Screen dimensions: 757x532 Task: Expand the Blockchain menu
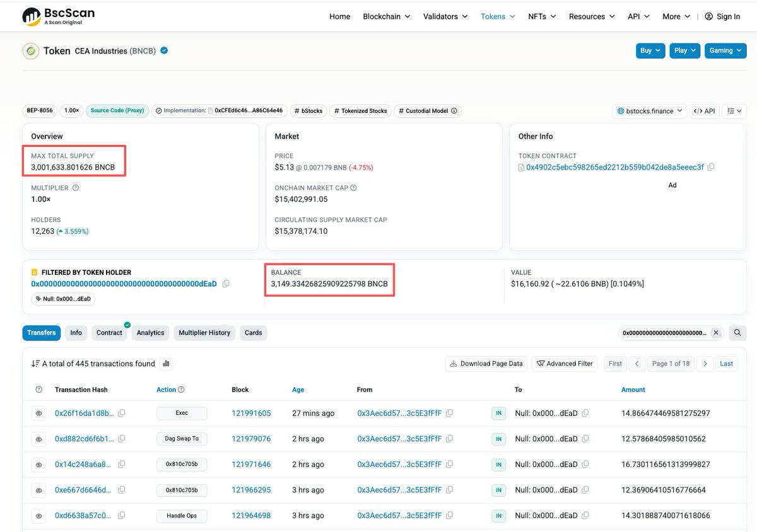click(x=387, y=16)
